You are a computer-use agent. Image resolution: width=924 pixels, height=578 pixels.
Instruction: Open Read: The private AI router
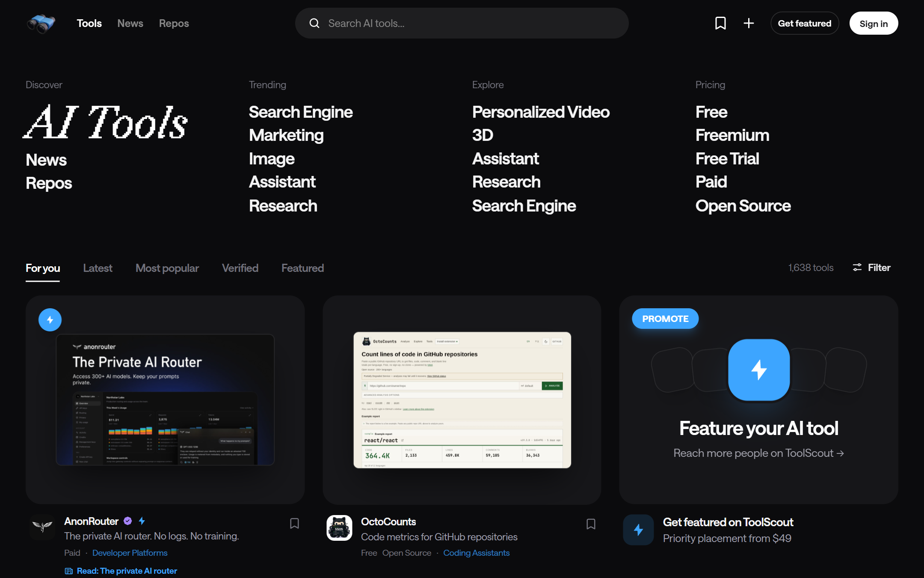127,571
